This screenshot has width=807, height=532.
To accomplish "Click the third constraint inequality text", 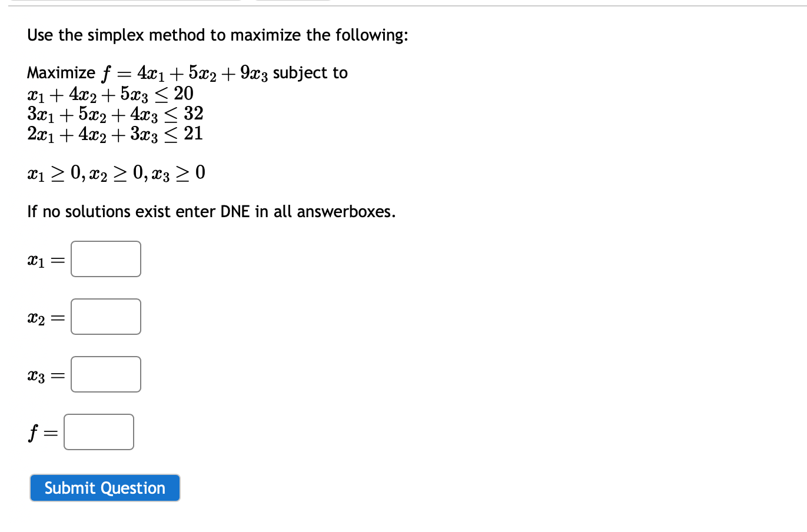I will [114, 133].
